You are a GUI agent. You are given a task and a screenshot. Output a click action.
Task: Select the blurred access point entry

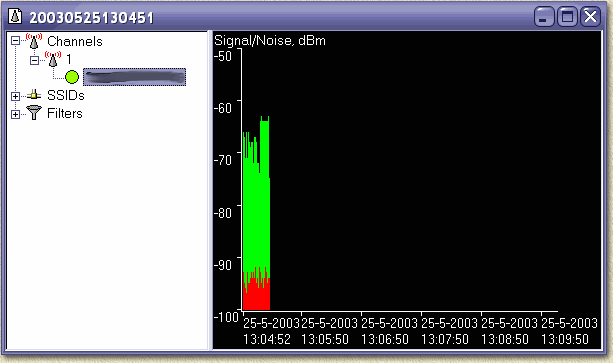pos(134,77)
